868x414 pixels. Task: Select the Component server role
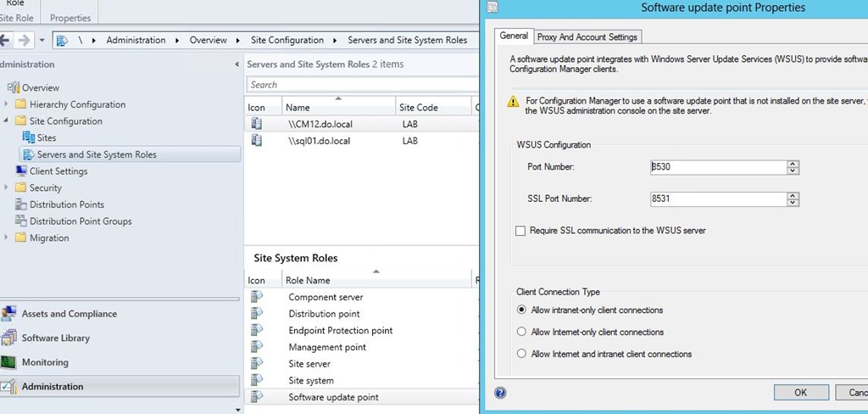pyautogui.click(x=361, y=297)
